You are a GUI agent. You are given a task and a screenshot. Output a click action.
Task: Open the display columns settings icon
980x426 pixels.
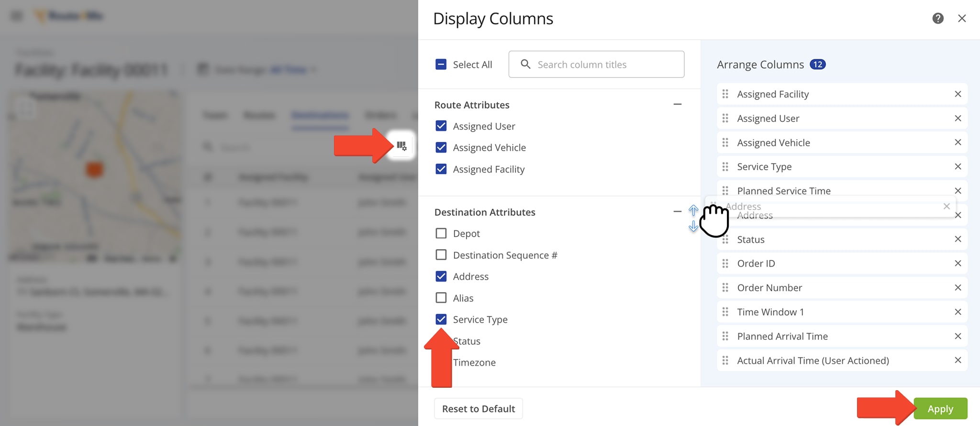coord(401,146)
